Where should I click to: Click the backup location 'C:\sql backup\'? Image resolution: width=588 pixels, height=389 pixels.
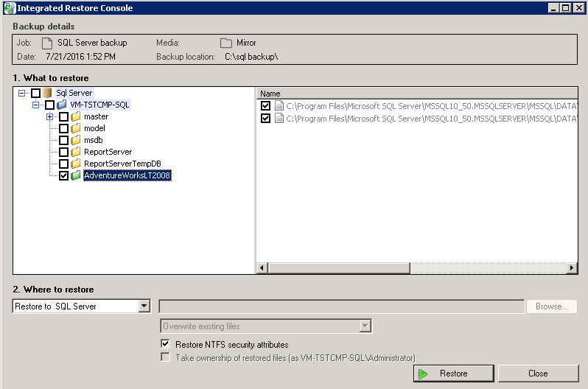tap(251, 57)
